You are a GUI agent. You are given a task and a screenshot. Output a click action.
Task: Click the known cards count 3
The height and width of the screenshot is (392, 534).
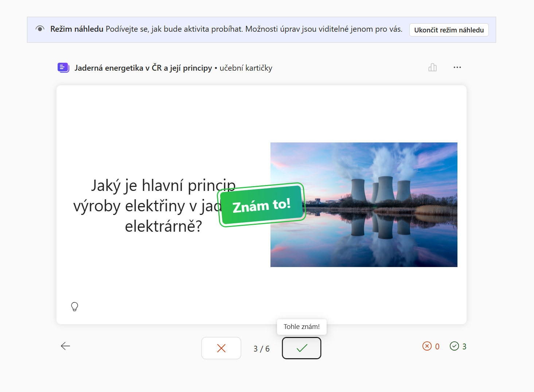(x=464, y=346)
